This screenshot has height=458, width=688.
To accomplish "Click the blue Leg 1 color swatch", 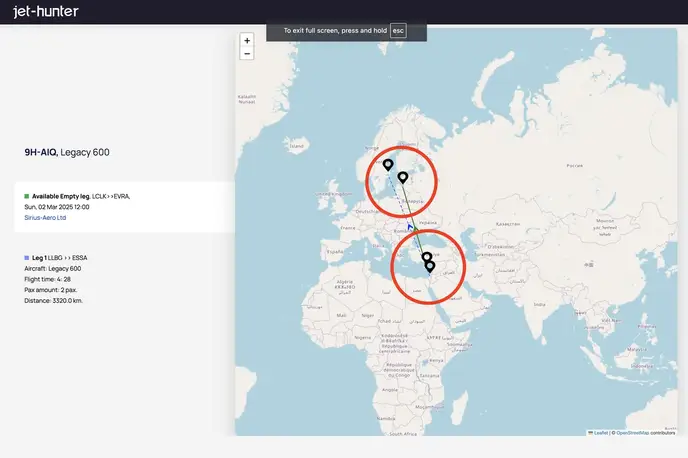I will click(x=27, y=258).
